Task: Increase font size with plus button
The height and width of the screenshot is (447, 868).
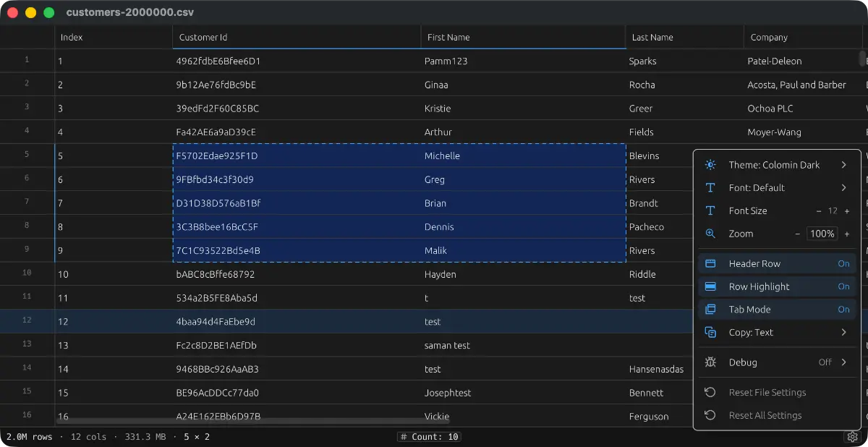Action: [847, 210]
